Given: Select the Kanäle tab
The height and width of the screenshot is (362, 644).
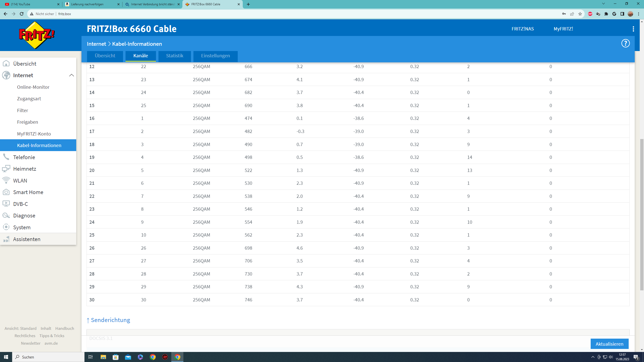Looking at the screenshot, I should (141, 56).
